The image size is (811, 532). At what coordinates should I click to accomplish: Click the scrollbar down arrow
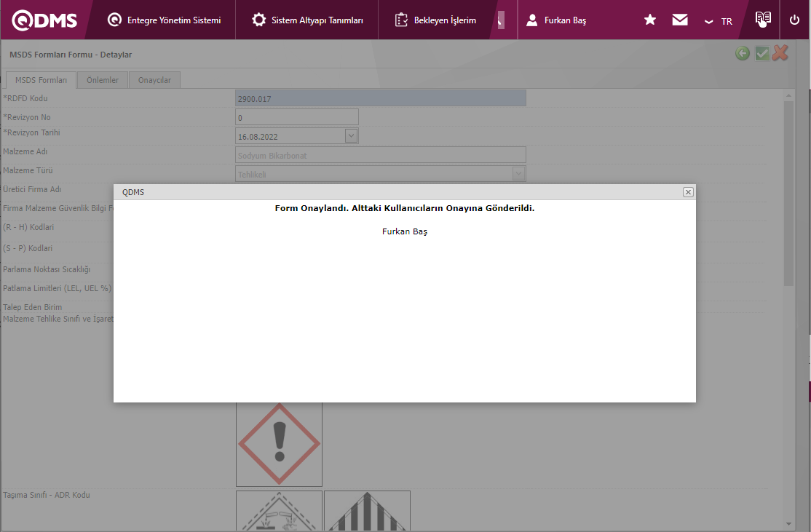tap(788, 524)
